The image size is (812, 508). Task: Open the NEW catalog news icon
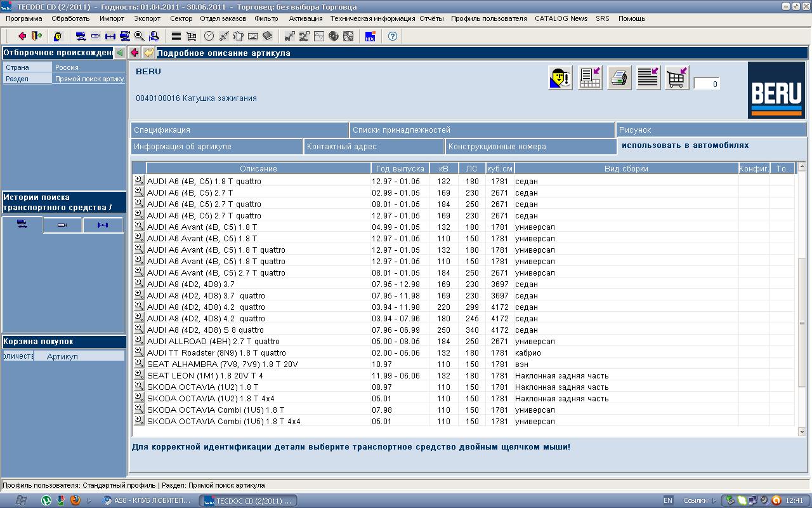(370, 36)
